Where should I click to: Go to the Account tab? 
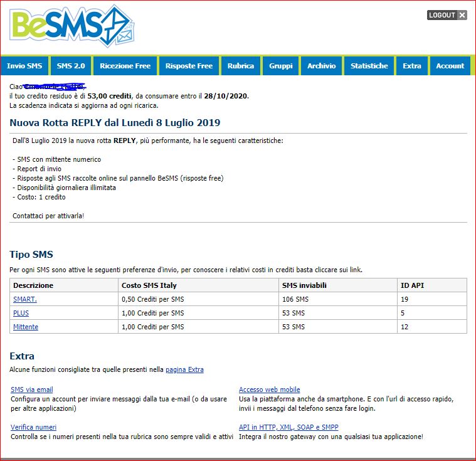coord(450,66)
